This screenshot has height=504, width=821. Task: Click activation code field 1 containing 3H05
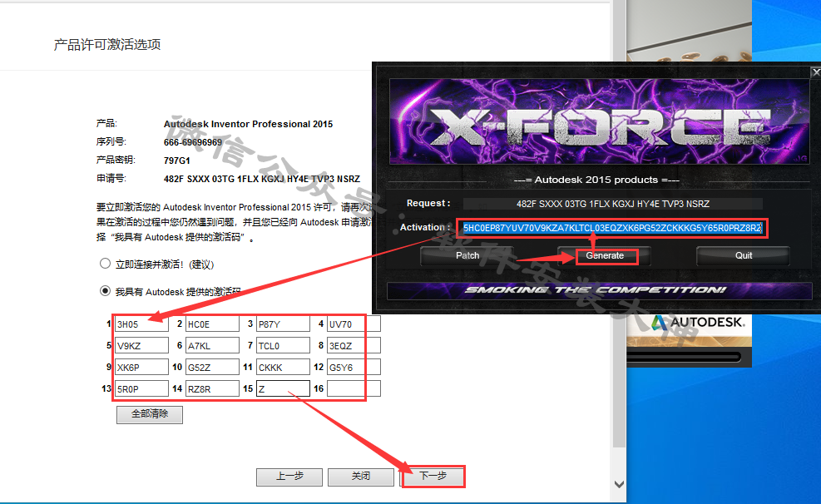[x=141, y=324]
